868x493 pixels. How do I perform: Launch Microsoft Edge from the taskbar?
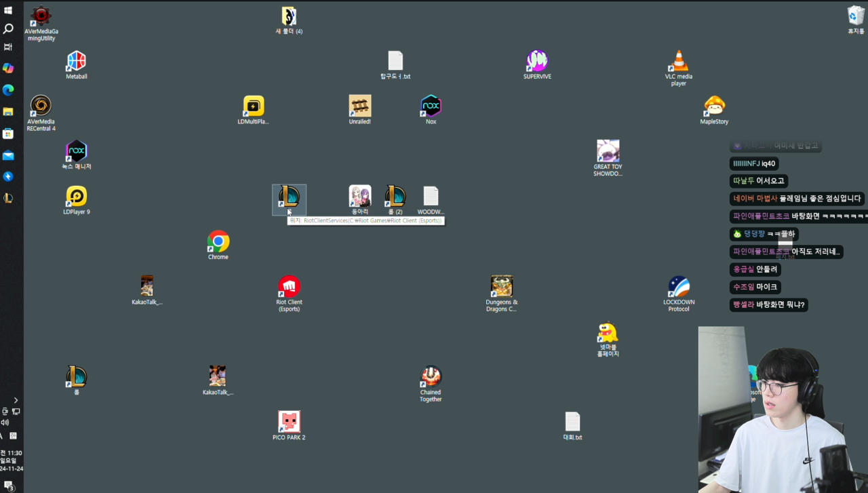8,90
